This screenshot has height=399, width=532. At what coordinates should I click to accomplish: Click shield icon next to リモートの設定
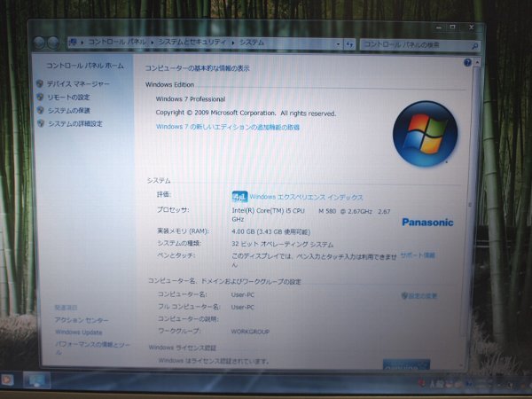click(40, 97)
